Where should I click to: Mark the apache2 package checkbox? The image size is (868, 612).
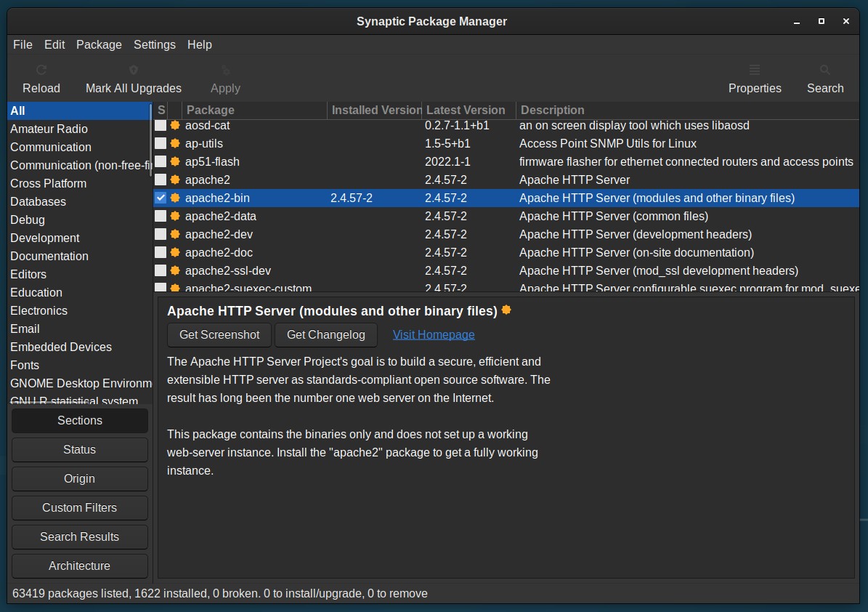161,180
